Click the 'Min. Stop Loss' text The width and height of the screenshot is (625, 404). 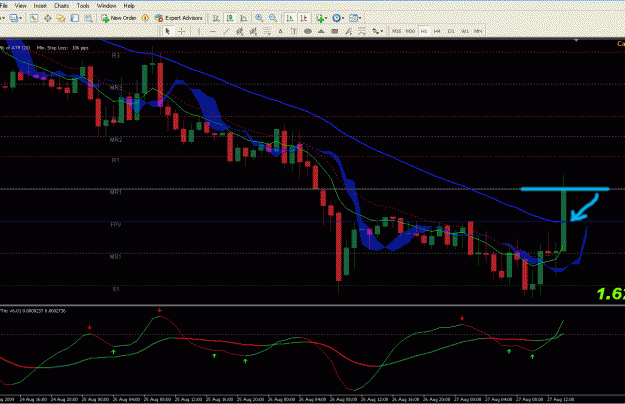pyautogui.click(x=53, y=48)
